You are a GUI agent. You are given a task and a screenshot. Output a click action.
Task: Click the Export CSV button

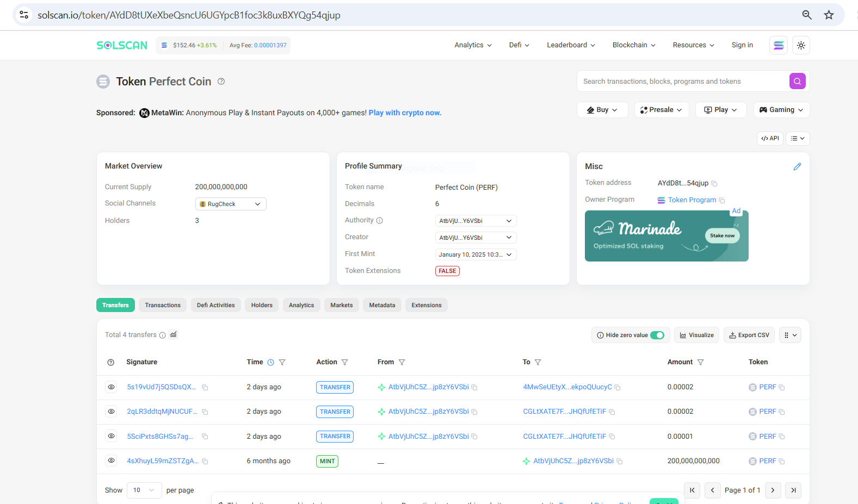coord(749,335)
